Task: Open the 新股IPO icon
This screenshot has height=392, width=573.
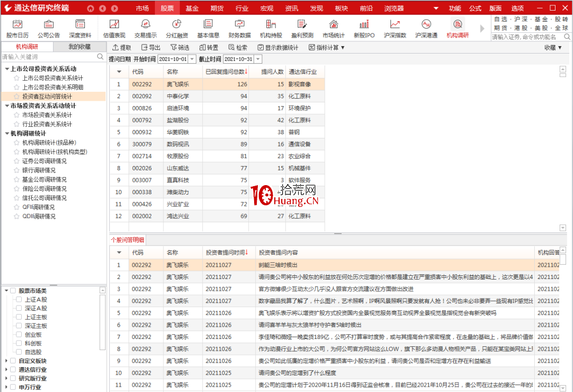Action: [364, 24]
